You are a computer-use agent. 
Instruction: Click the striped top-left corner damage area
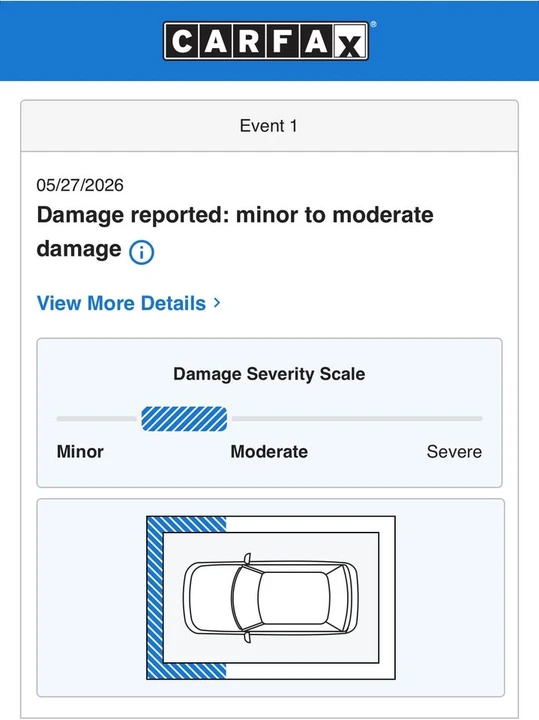(x=186, y=524)
